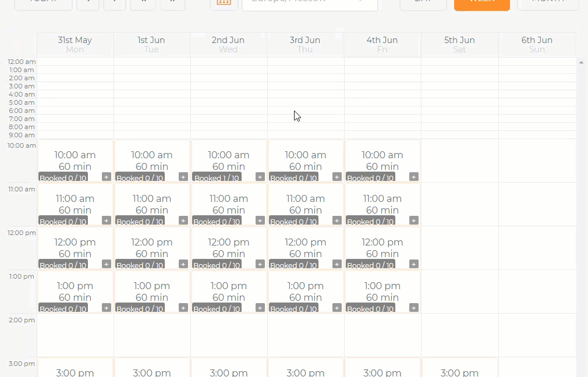
Task: Open Booked 1/10 badge on Wednesday 10:00 am
Action: [x=217, y=177]
